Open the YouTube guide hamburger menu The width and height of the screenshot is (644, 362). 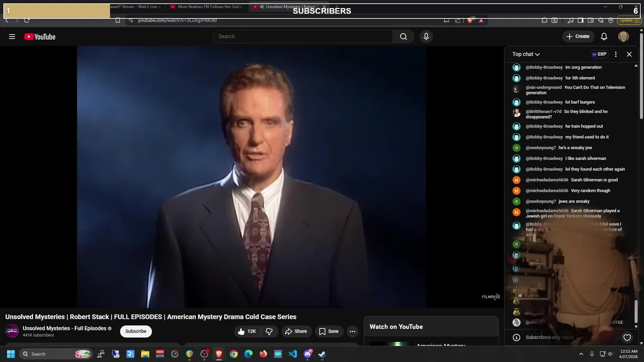click(12, 37)
